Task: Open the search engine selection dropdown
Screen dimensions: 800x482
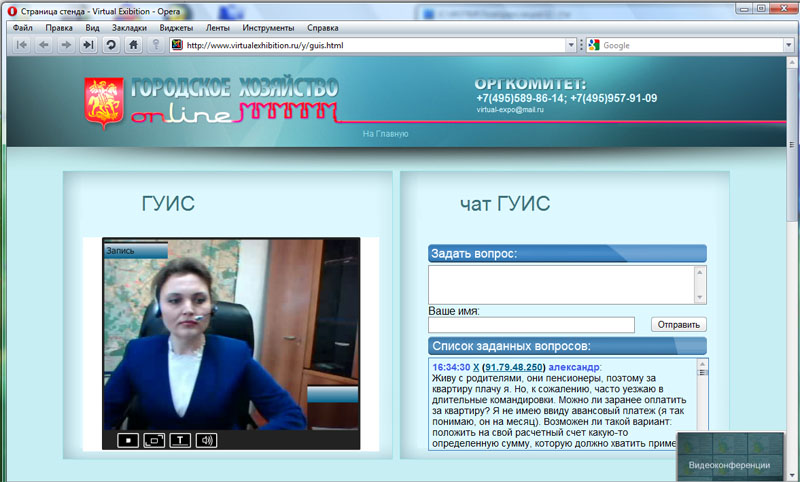Action: [789, 45]
